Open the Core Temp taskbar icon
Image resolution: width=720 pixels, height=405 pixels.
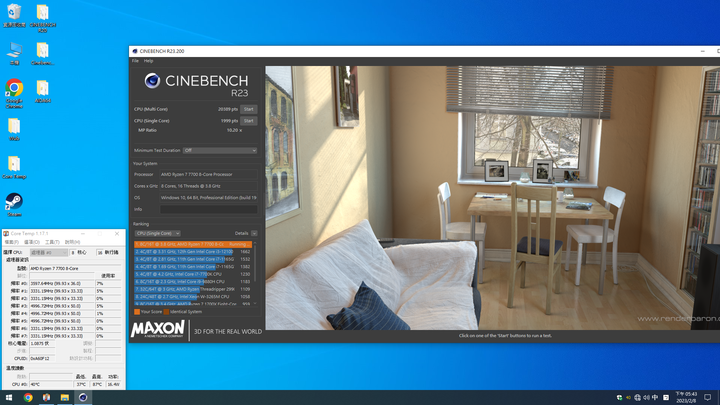point(46,398)
